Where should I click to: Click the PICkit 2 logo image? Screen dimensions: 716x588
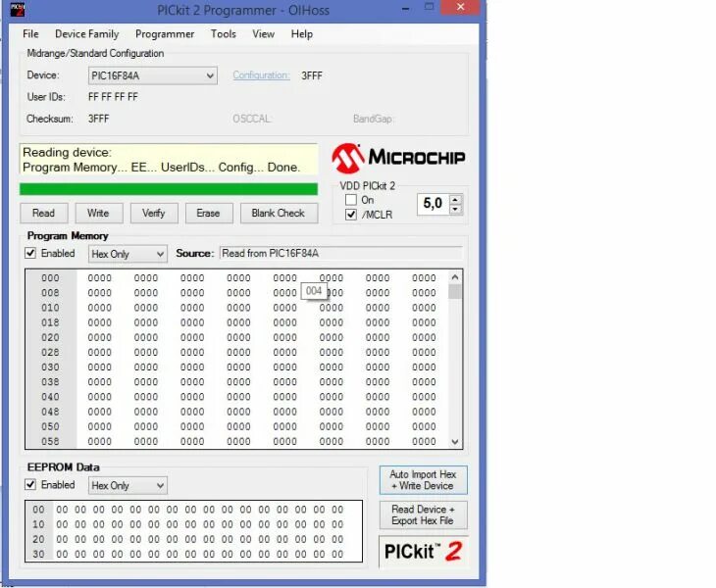(424, 551)
